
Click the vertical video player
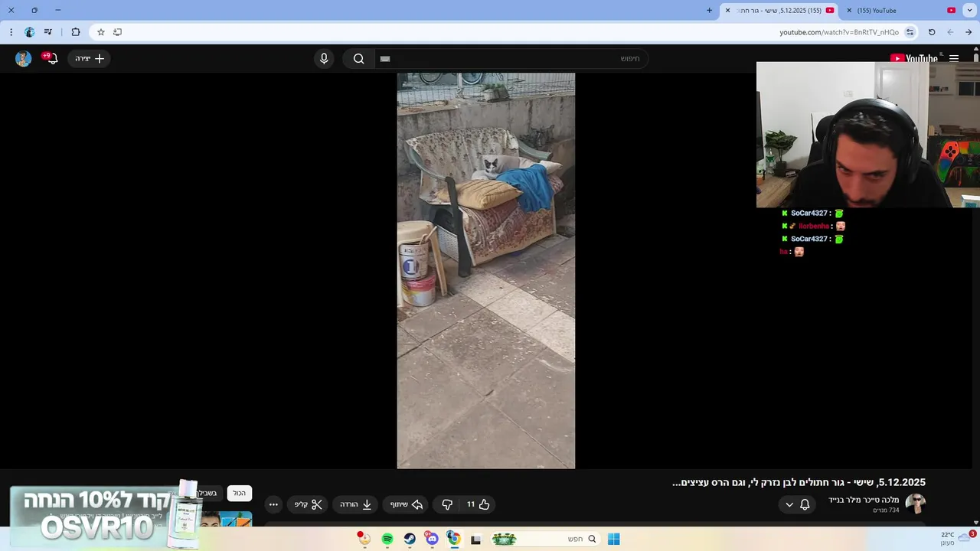[x=485, y=270]
